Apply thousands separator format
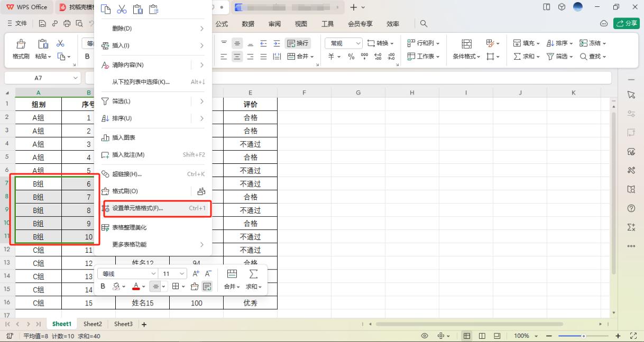644x342 pixels. tap(365, 57)
